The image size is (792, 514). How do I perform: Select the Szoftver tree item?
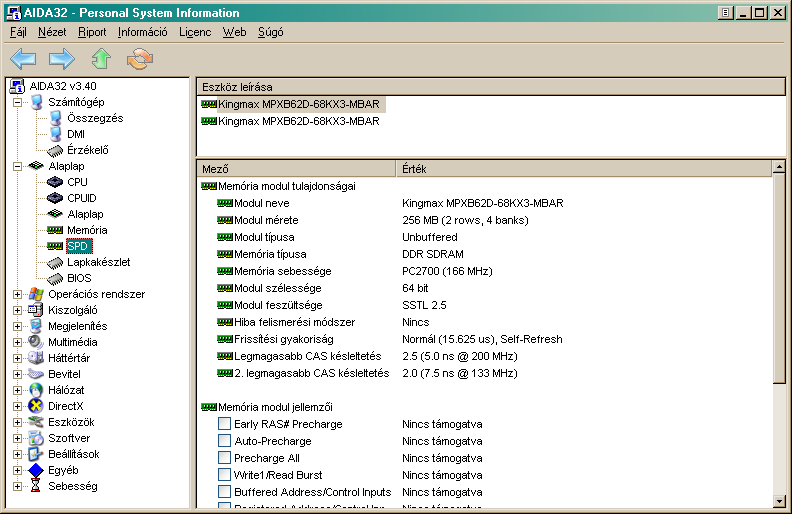click(69, 438)
